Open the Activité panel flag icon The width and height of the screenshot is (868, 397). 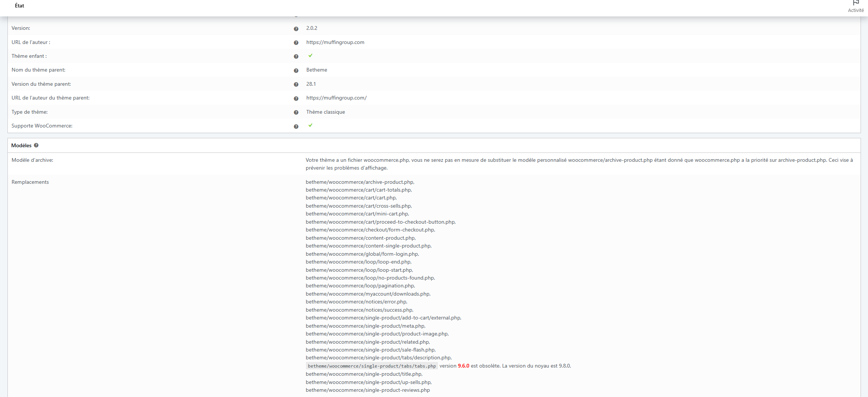point(856,3)
